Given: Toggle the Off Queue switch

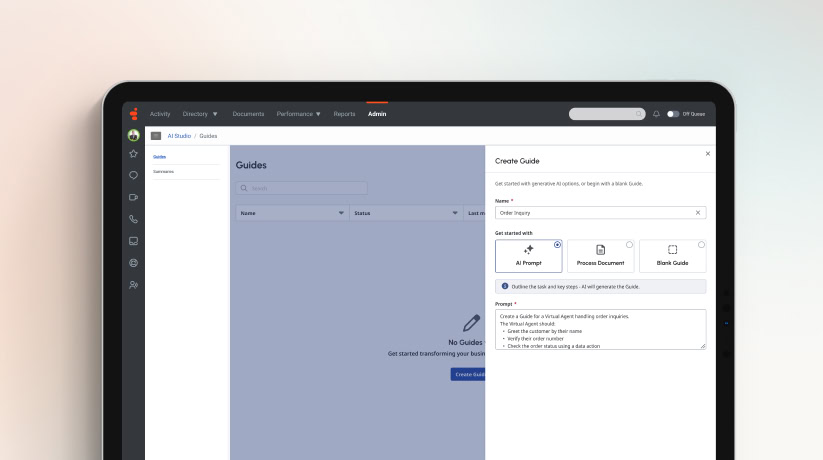Looking at the screenshot, I should pos(672,114).
